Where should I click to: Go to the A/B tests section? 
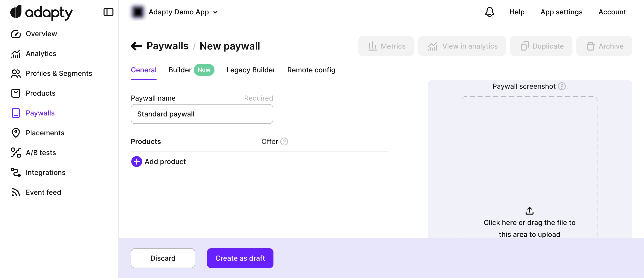point(41,152)
